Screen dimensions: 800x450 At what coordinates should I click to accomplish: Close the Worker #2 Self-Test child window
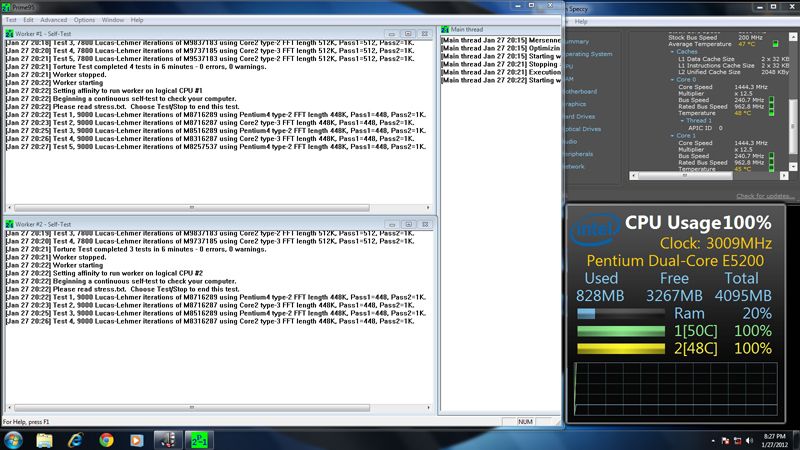425,224
